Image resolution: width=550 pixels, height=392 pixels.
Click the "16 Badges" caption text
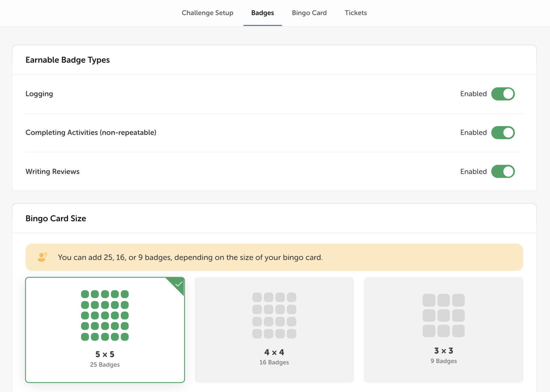tap(274, 362)
